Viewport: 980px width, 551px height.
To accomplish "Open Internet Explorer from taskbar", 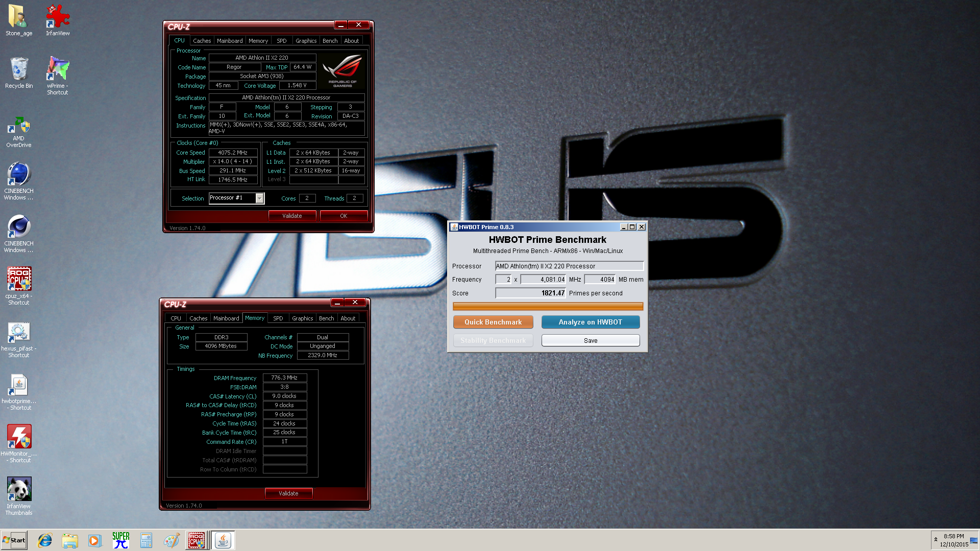I will click(45, 540).
